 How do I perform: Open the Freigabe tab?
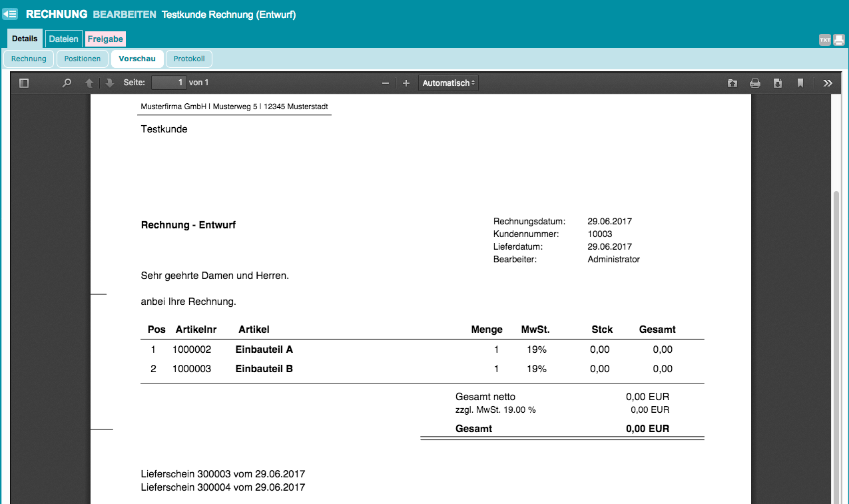(105, 39)
